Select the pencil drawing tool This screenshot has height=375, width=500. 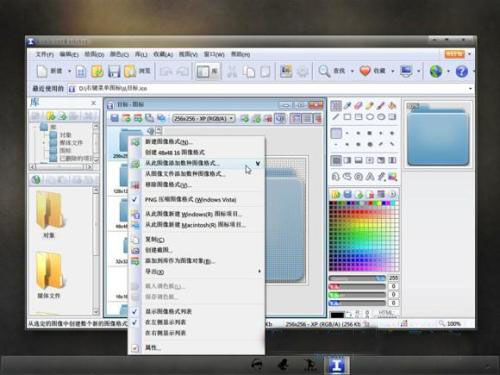point(369,106)
